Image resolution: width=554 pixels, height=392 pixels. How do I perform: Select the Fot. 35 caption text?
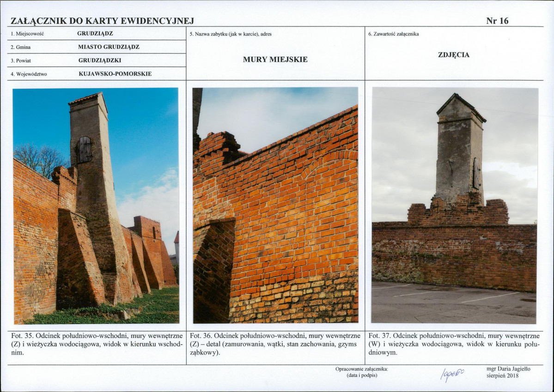[x=96, y=344]
